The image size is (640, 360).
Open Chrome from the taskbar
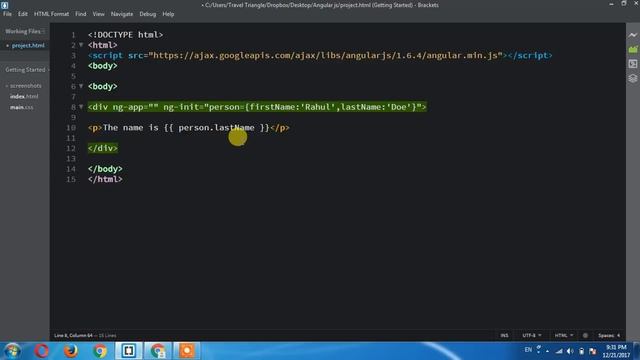[100, 351]
